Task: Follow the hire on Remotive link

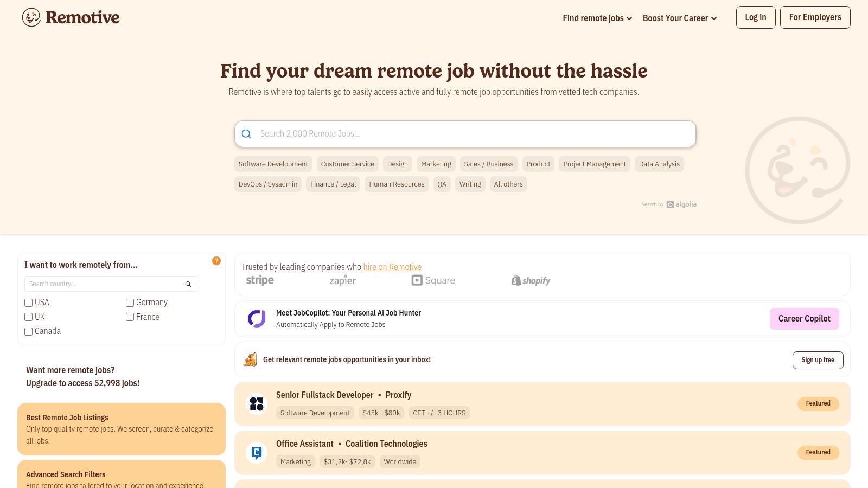Action: [x=392, y=267]
